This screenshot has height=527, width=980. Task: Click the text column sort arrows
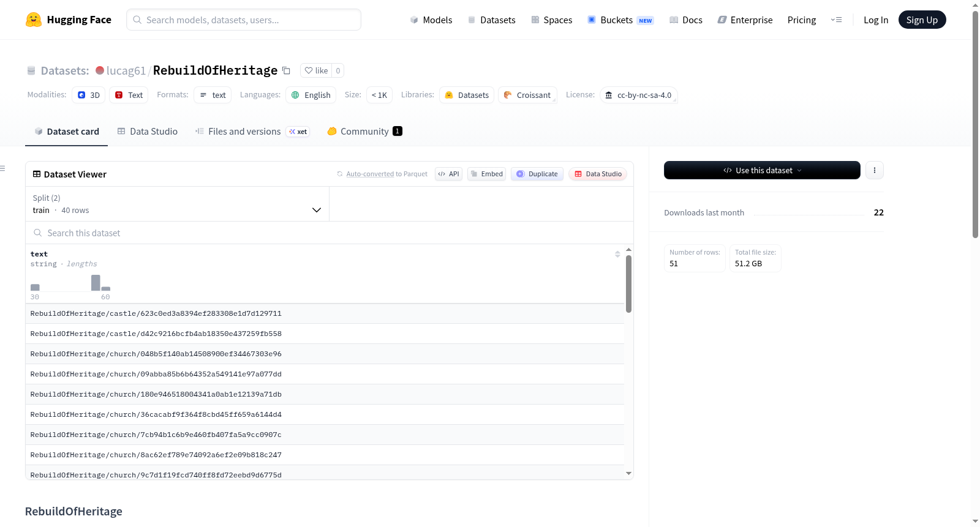coord(617,254)
